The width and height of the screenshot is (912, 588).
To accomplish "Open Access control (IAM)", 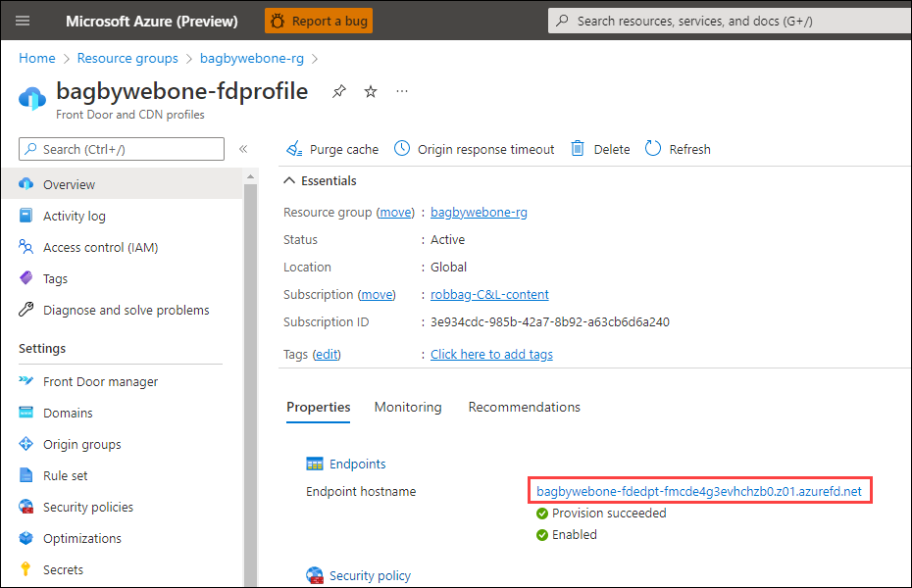I will tap(100, 248).
